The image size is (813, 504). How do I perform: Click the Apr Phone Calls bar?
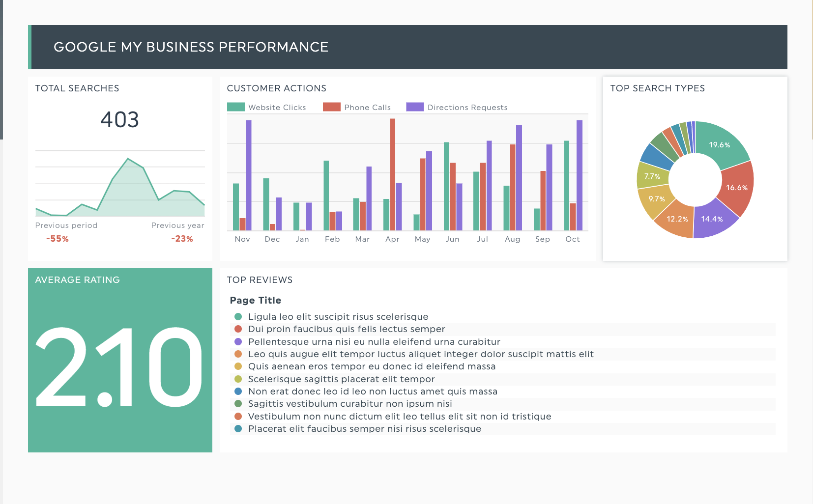click(x=392, y=174)
